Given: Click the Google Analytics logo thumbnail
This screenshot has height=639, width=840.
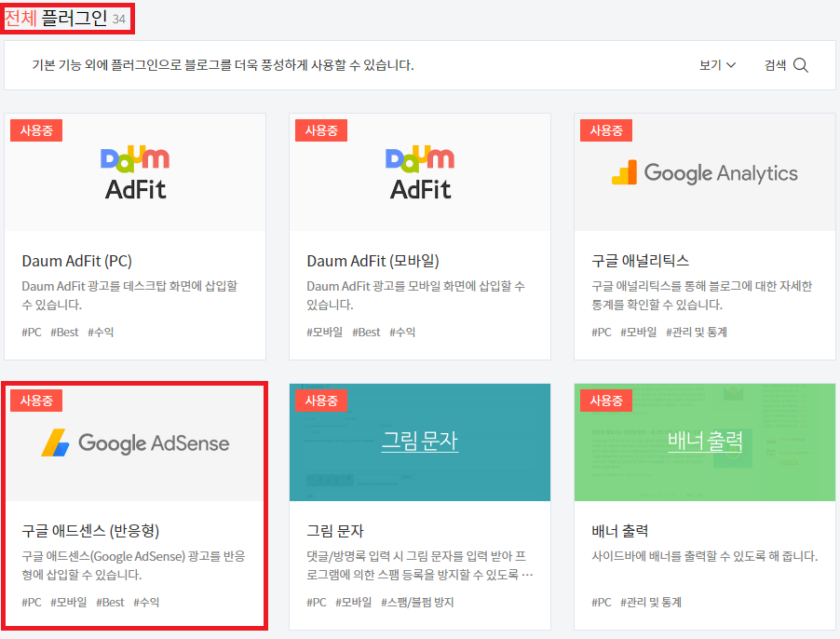Looking at the screenshot, I should coord(705,172).
